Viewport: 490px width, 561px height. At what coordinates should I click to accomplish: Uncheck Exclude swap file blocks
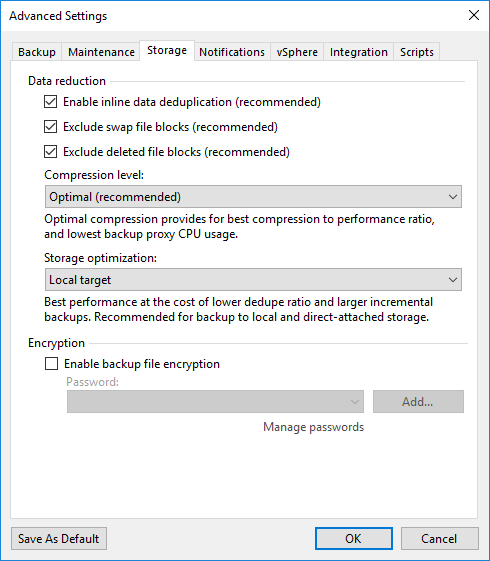click(x=50, y=127)
